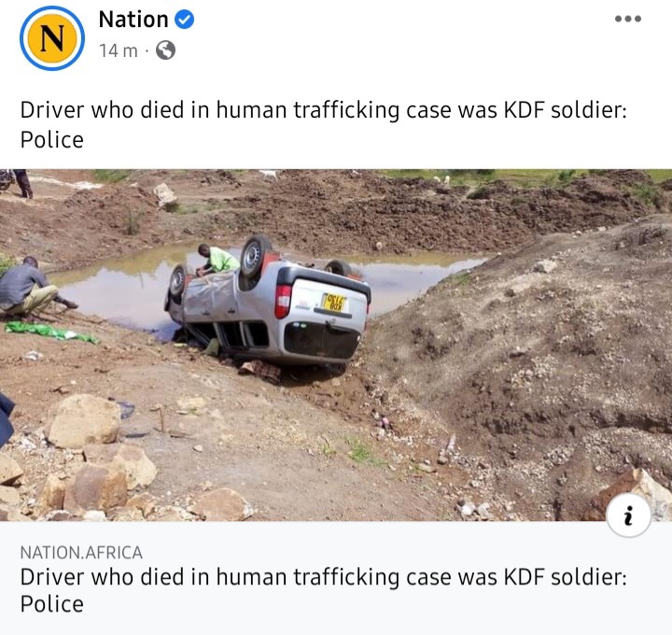
Task: Click the globe public audience icon
Action: pyautogui.click(x=165, y=50)
